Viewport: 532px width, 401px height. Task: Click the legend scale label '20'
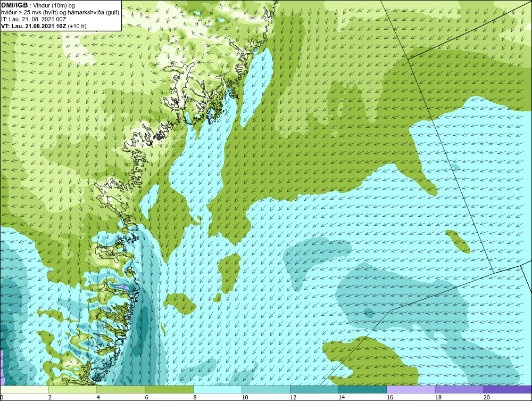(487, 397)
